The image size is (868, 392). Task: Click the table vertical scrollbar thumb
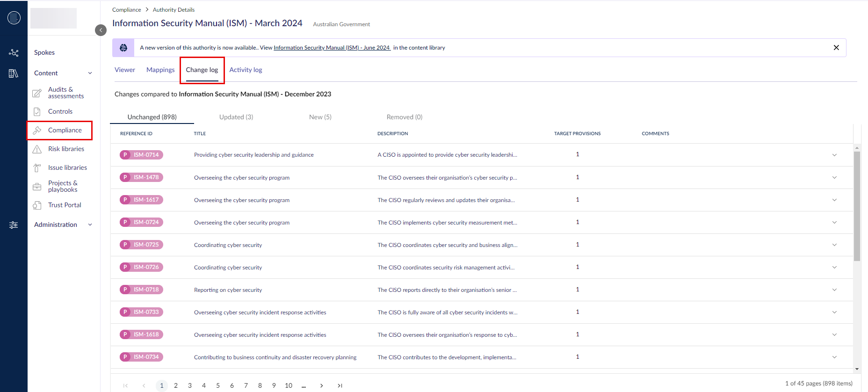(857, 206)
